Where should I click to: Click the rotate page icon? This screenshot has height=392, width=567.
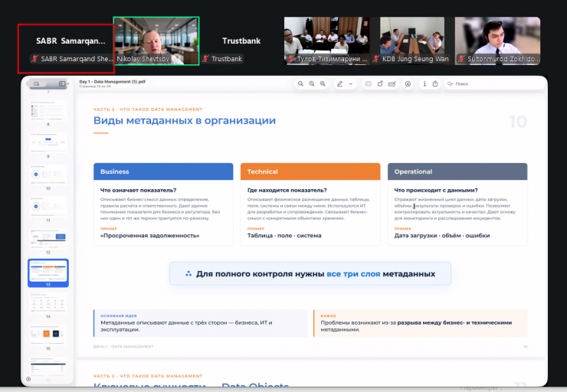380,83
